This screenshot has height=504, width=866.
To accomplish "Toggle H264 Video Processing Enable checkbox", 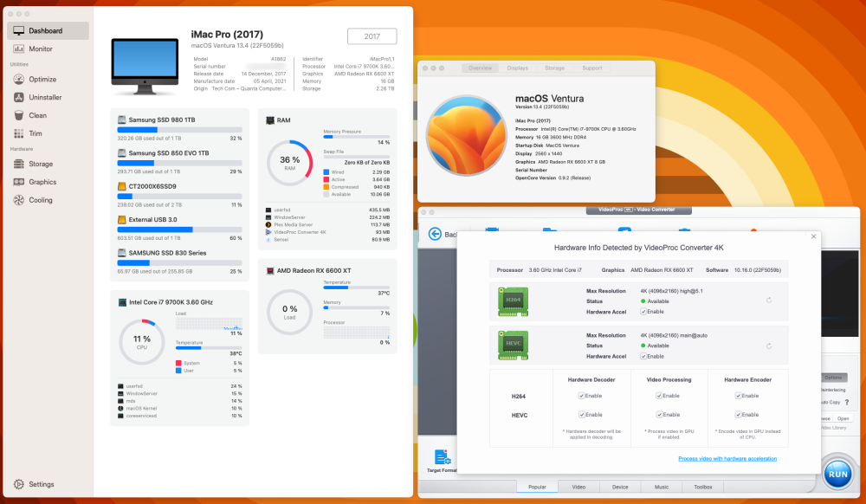I will click(x=659, y=396).
